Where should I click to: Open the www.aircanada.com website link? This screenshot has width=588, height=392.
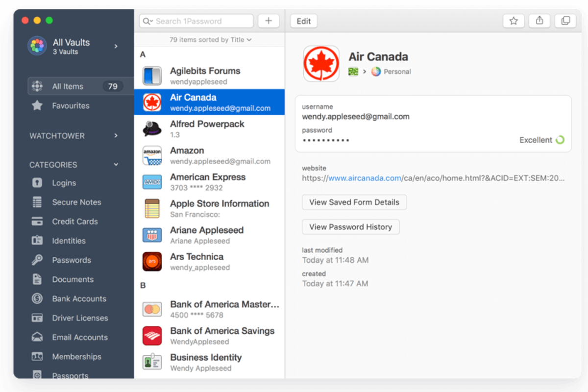point(365,178)
